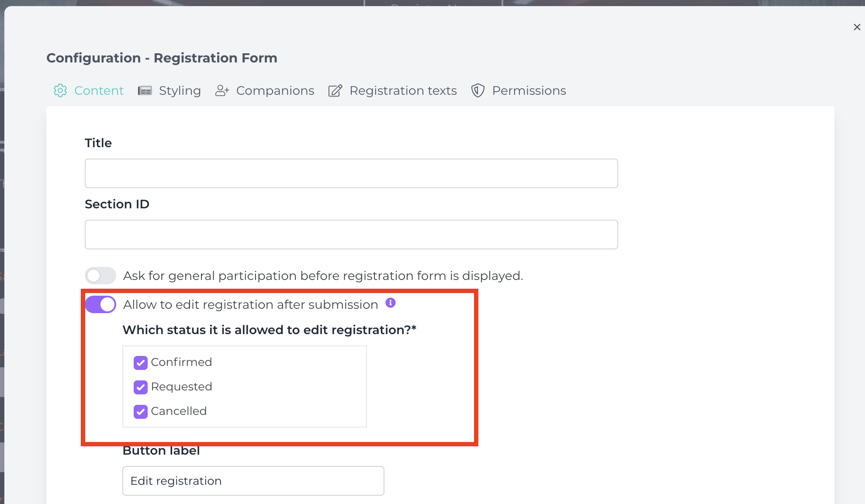Close the configuration dialog with X
The width and height of the screenshot is (865, 504).
click(x=857, y=27)
